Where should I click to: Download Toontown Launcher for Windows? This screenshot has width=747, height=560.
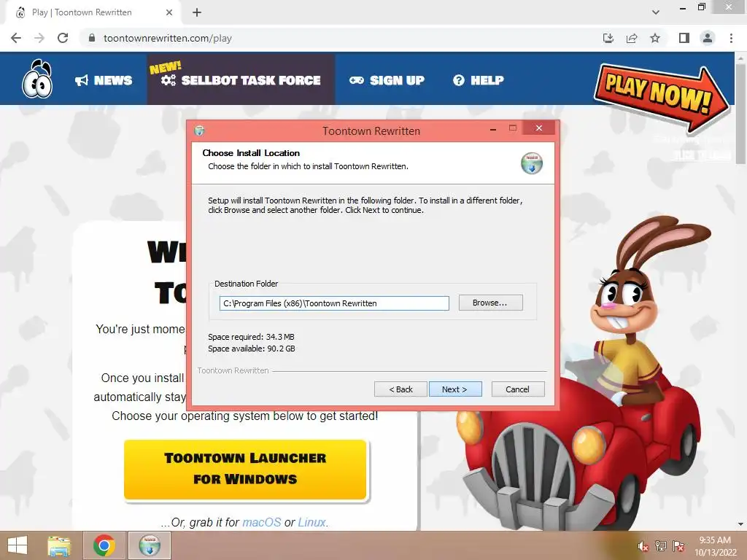(245, 470)
